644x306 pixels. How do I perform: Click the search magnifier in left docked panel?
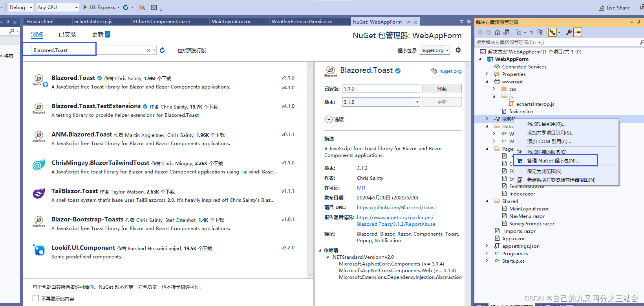(x=12, y=31)
